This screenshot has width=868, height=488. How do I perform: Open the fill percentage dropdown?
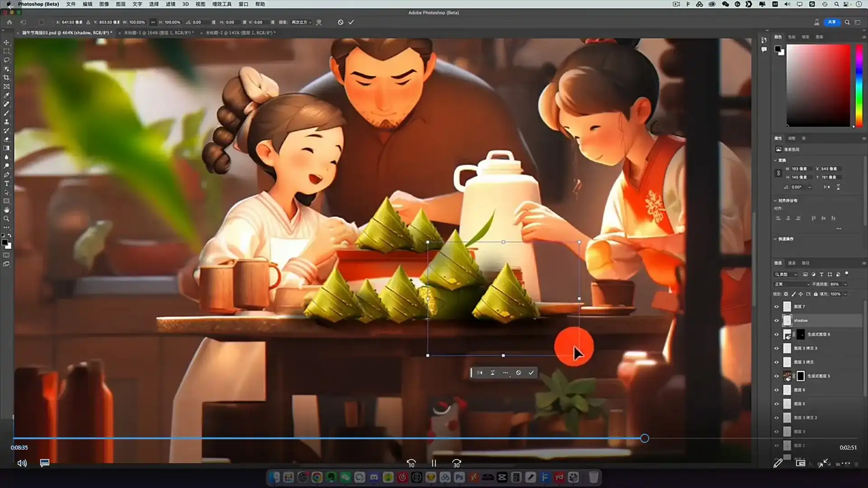(x=846, y=294)
